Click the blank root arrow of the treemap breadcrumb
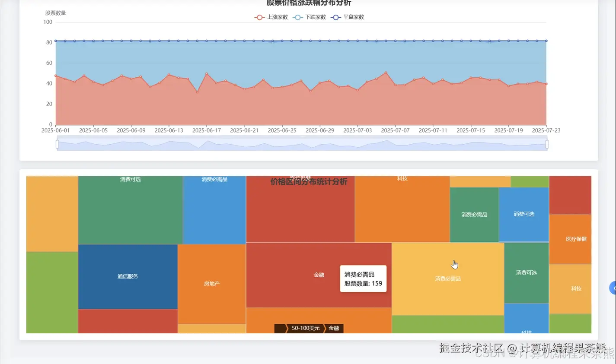 (280, 328)
